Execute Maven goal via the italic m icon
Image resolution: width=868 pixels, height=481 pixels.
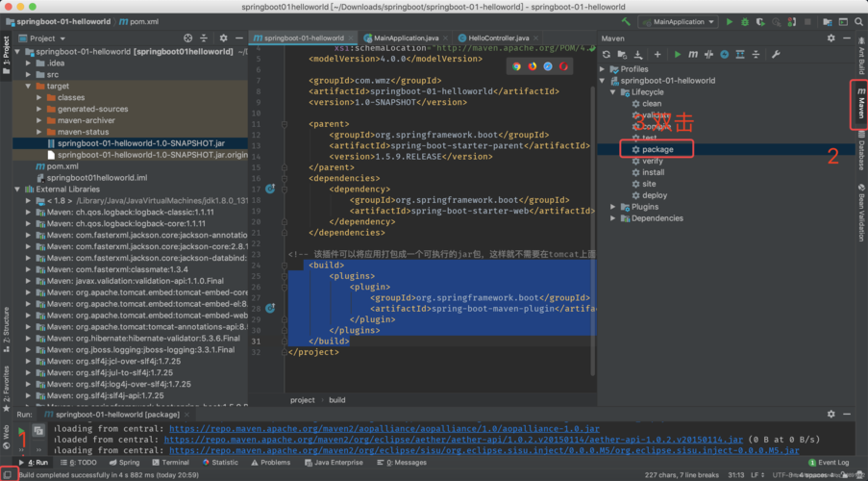(692, 54)
